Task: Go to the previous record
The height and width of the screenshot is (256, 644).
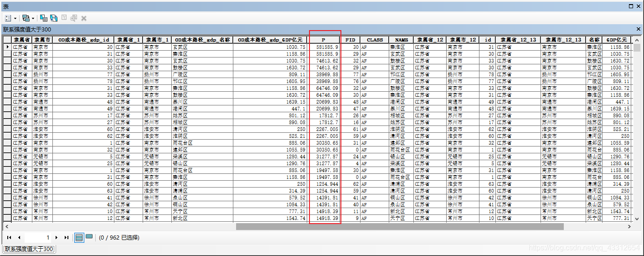Action: click(19, 238)
